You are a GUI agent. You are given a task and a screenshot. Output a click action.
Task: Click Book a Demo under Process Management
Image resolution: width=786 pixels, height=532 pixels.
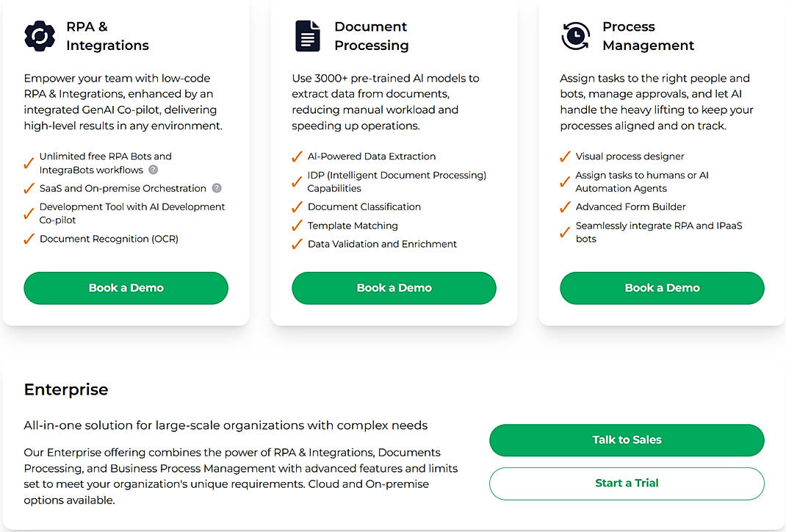tap(661, 288)
